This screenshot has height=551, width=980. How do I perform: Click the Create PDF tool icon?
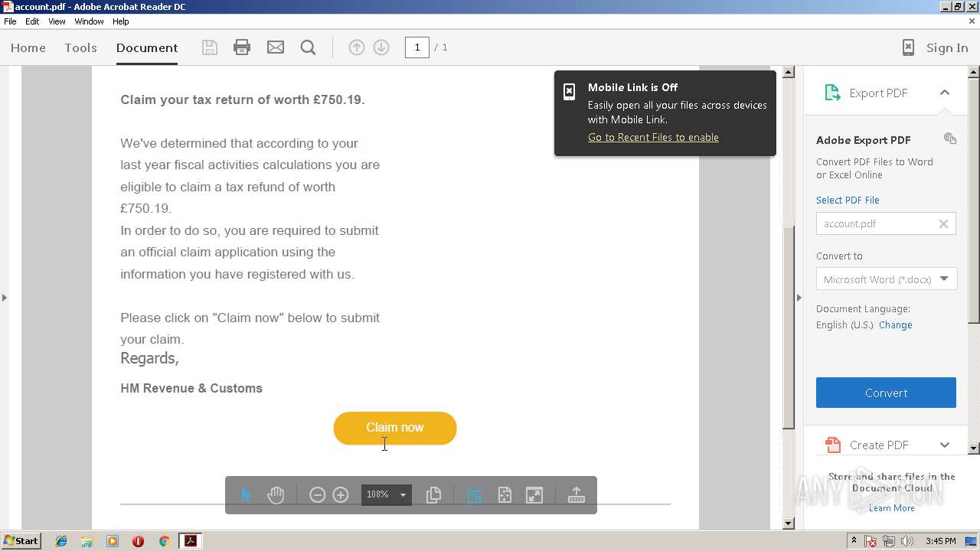832,445
